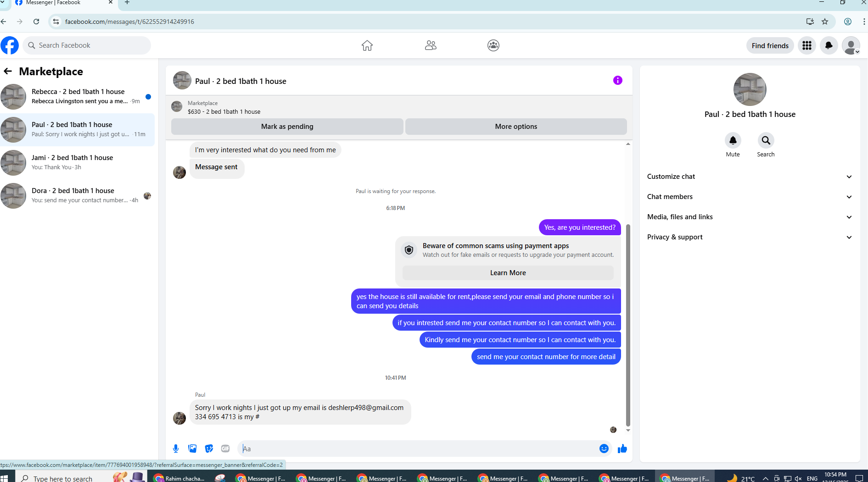
Task: View site information icon in address bar
Action: pyautogui.click(x=56, y=22)
